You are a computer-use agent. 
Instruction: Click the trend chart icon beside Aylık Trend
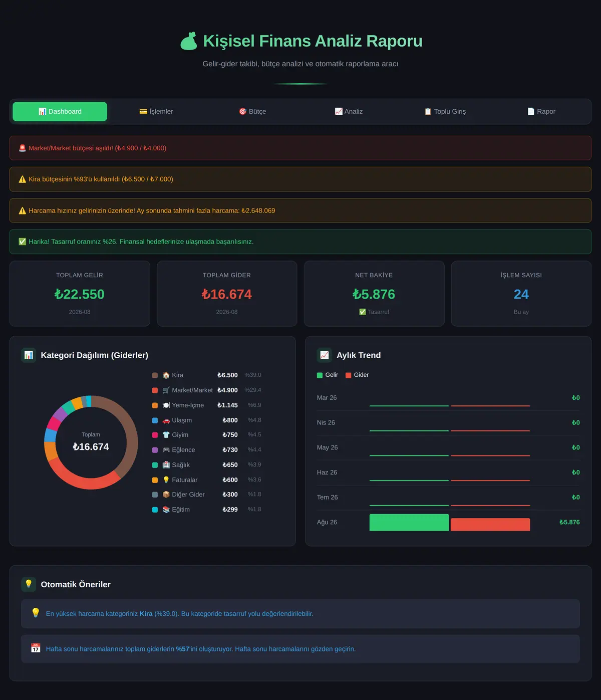(x=325, y=355)
